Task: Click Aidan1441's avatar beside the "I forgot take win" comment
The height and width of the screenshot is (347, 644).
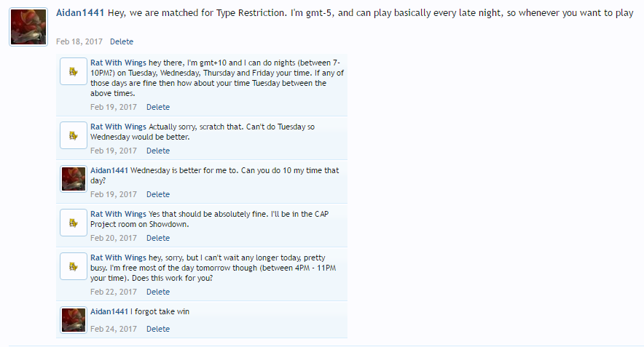Action: click(x=74, y=320)
